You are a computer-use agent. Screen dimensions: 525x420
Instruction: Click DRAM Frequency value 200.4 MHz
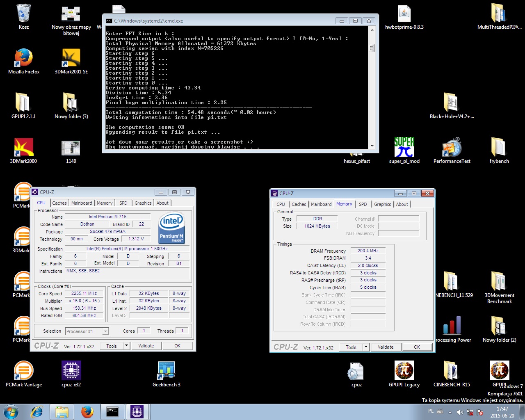[x=368, y=251]
